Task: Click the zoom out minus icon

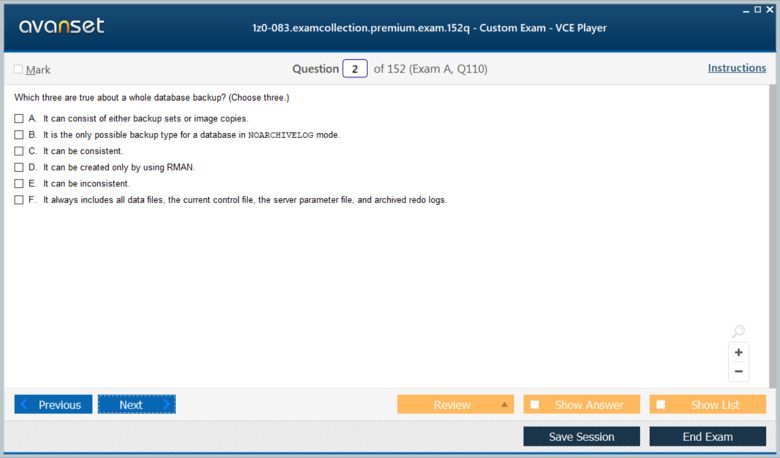Action: 738,371
